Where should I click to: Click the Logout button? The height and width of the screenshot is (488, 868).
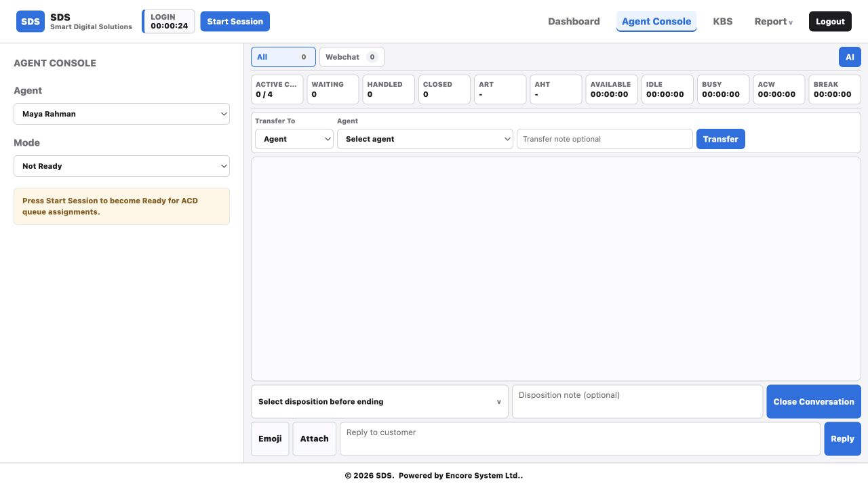click(830, 22)
